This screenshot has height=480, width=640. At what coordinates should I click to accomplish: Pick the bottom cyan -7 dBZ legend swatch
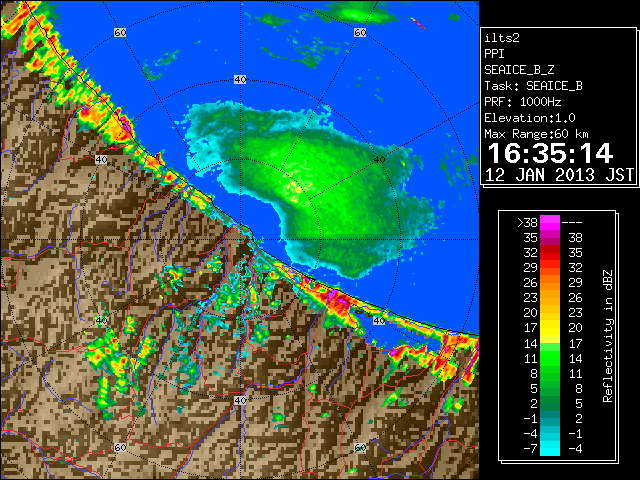pos(550,448)
